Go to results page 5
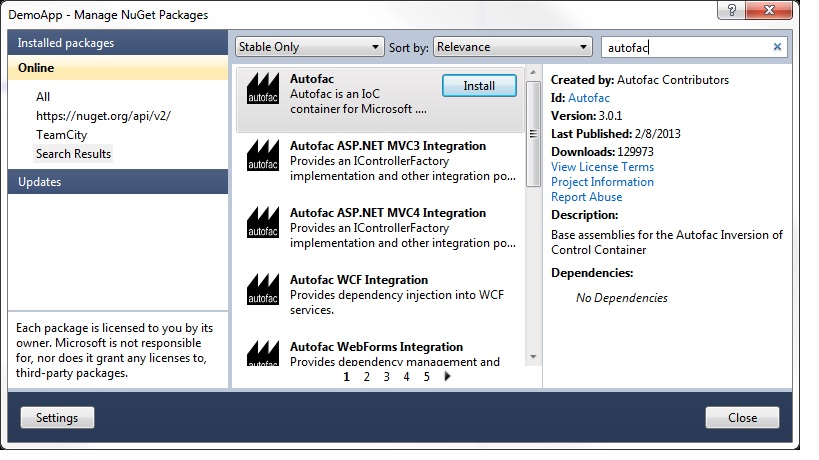 pos(427,376)
